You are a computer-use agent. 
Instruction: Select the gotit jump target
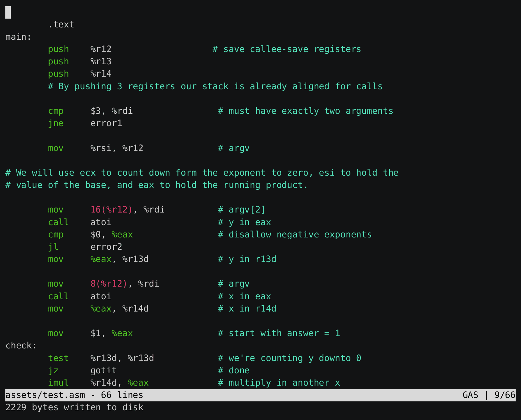coord(103,370)
